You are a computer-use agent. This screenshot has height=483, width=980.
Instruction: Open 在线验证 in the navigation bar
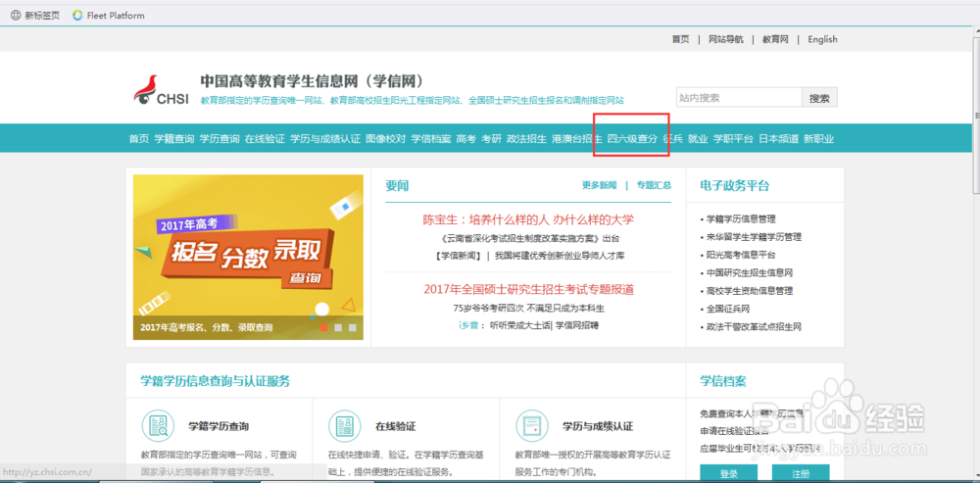265,139
